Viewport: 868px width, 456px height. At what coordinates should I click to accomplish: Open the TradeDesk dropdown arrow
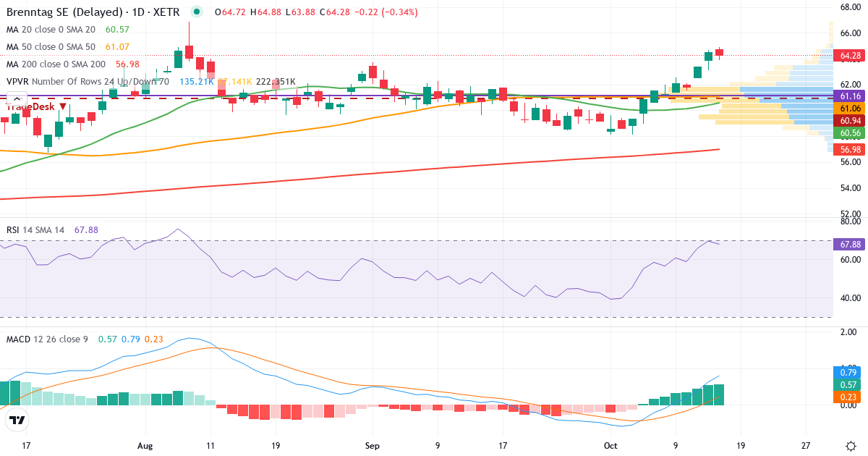pos(63,106)
